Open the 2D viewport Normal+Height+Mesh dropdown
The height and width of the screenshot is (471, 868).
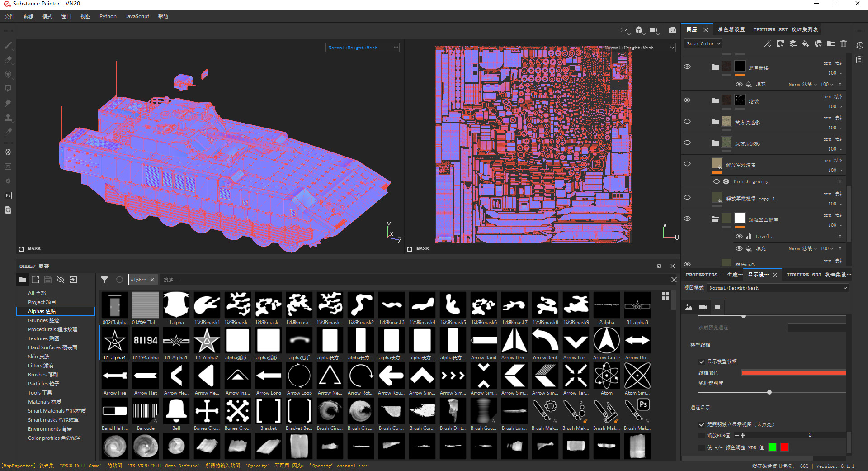(x=639, y=48)
